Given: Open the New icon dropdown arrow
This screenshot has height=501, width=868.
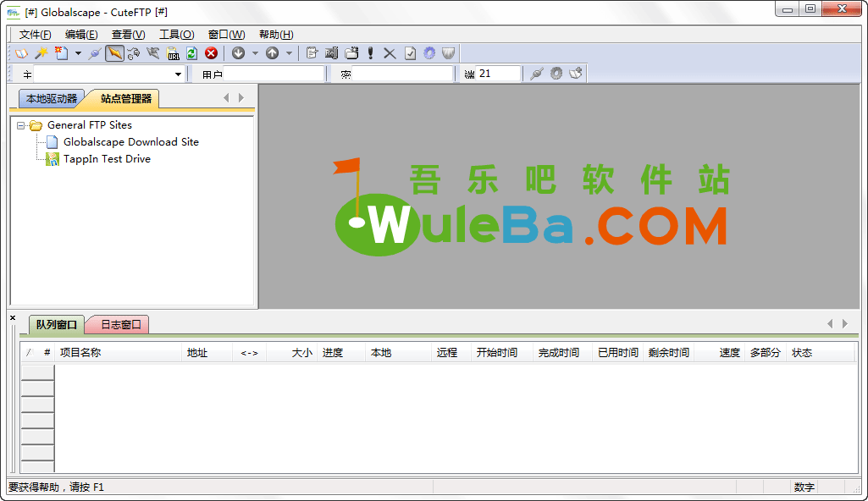Looking at the screenshot, I should [x=78, y=53].
